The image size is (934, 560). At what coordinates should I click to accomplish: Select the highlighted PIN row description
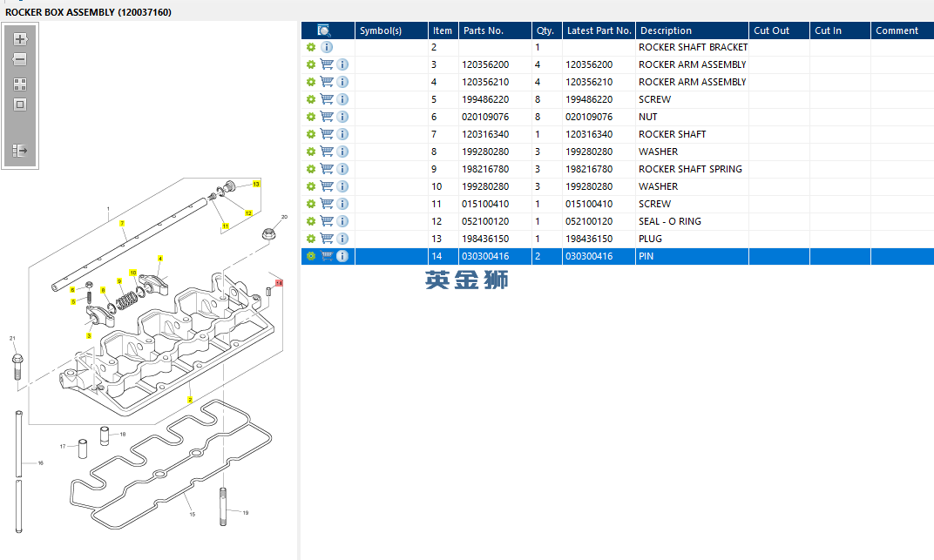[646, 256]
